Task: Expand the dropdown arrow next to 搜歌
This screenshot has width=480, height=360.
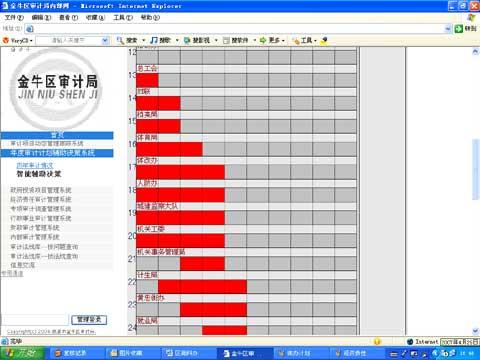Action: [x=177, y=40]
